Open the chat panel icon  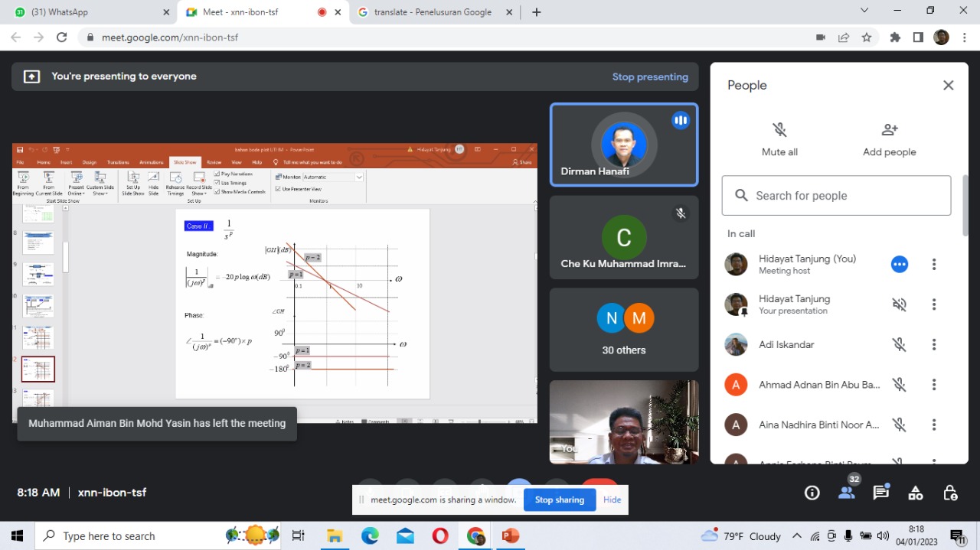point(881,493)
